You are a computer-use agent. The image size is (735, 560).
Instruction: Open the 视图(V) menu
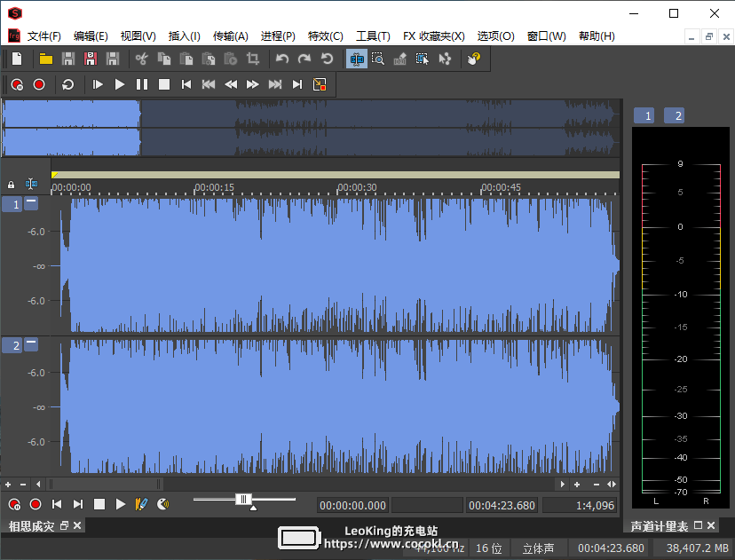coord(138,36)
